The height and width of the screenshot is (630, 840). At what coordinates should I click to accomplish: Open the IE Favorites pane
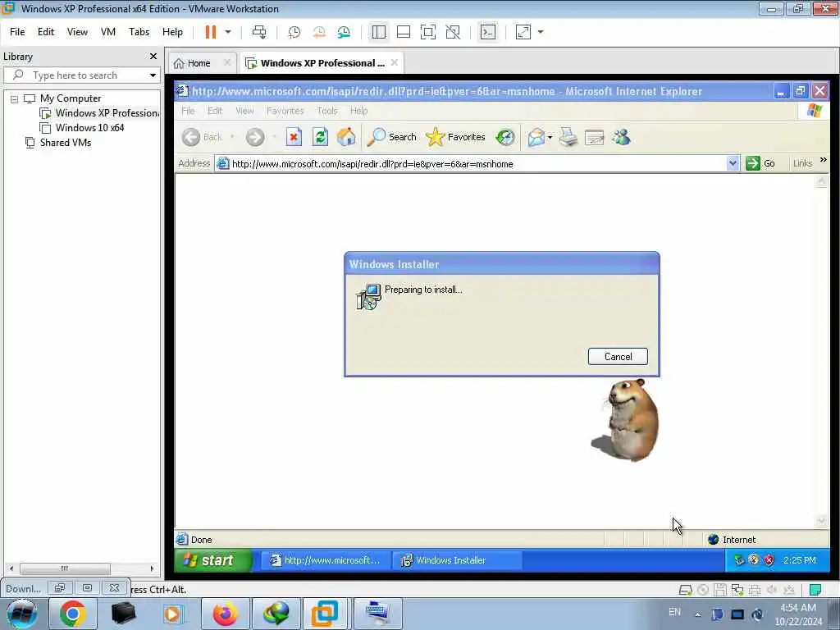(455, 138)
